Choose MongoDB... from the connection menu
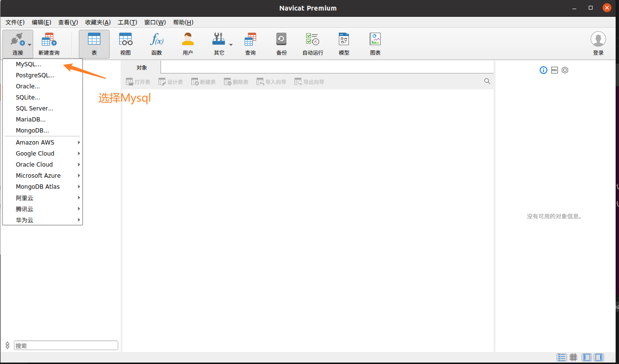This screenshot has width=619, height=364. click(x=43, y=131)
